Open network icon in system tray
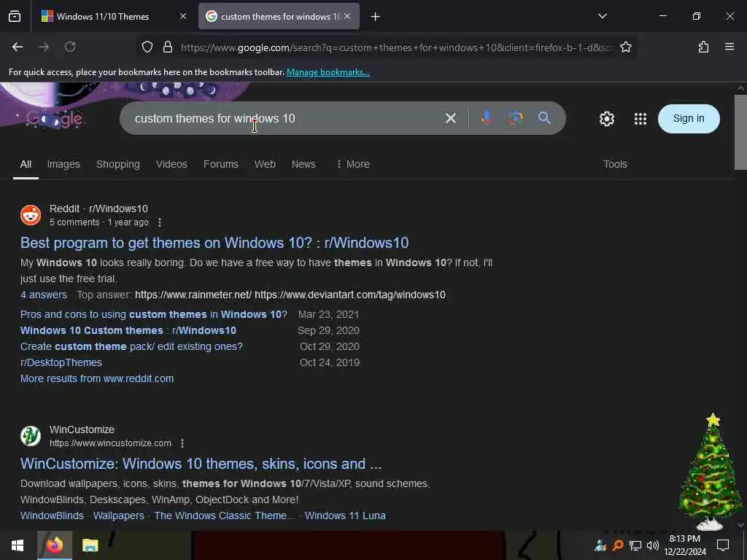Viewport: 747px width, 560px height. coord(635,545)
